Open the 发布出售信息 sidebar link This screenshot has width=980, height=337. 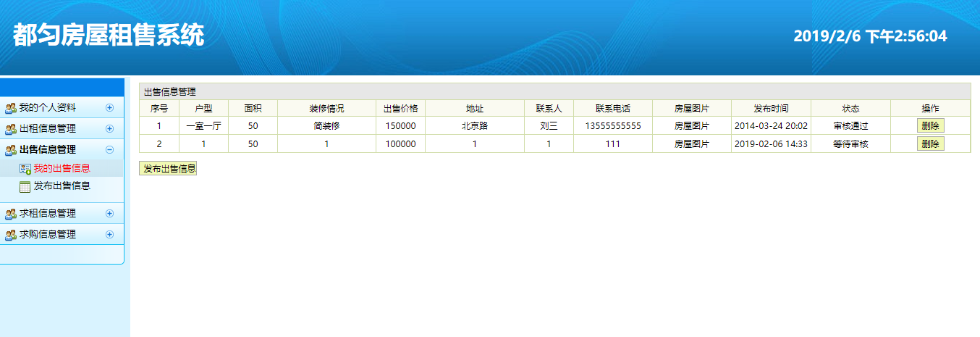coord(62,186)
